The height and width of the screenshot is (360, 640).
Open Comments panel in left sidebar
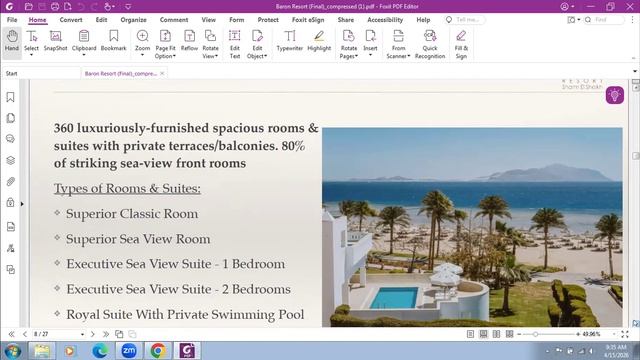11,139
